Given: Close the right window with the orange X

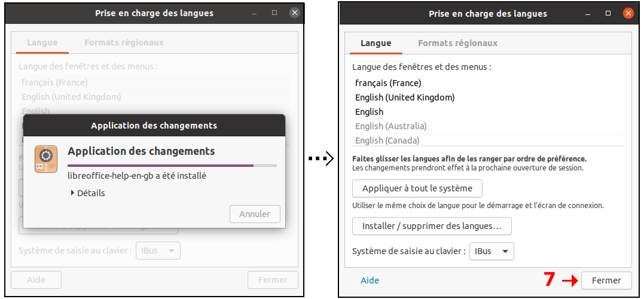Looking at the screenshot, I should click(x=628, y=13).
